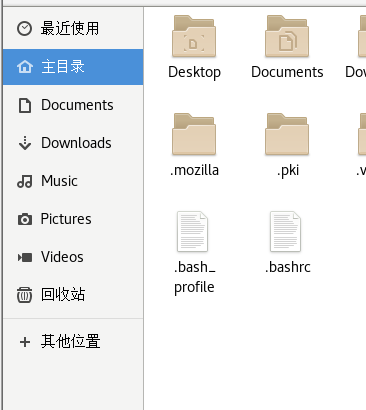The image size is (366, 410).
Task: Click the .pki folder name label
Action: click(288, 170)
